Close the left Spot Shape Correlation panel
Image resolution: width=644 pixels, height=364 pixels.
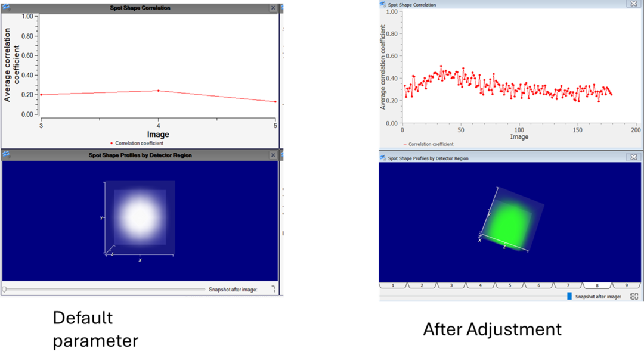(273, 8)
